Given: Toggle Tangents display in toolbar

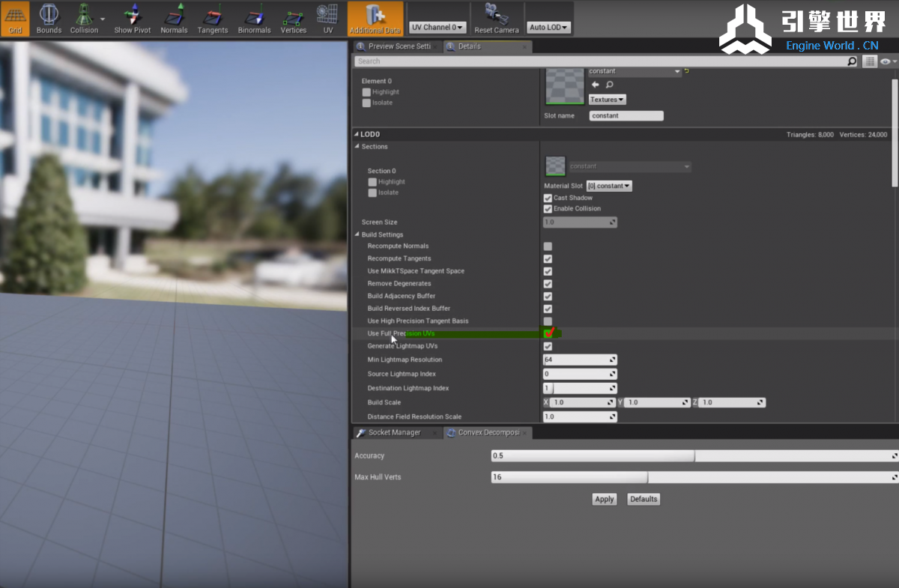Looking at the screenshot, I should pyautogui.click(x=213, y=19).
